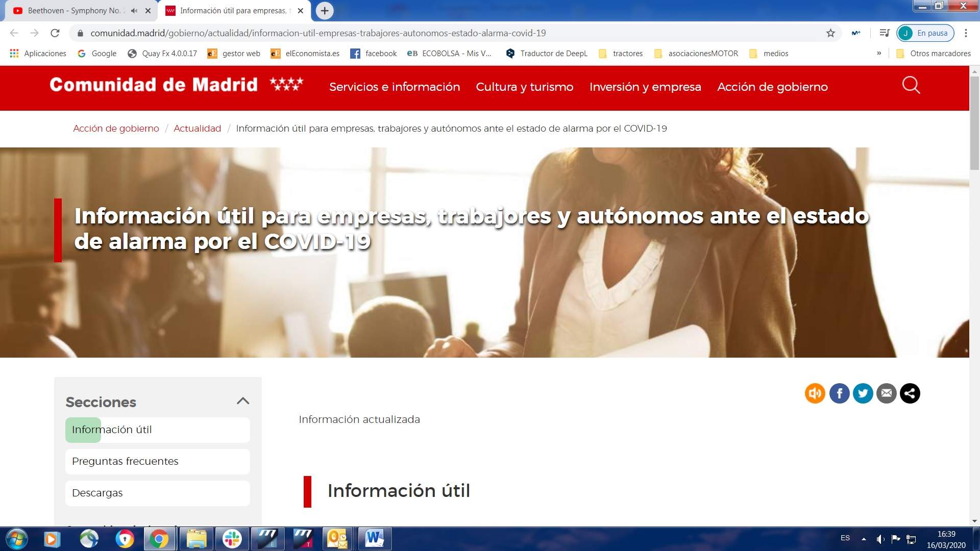The width and height of the screenshot is (980, 551).
Task: Mute tab via speaker icon on Beethoven tab
Action: coord(134,11)
